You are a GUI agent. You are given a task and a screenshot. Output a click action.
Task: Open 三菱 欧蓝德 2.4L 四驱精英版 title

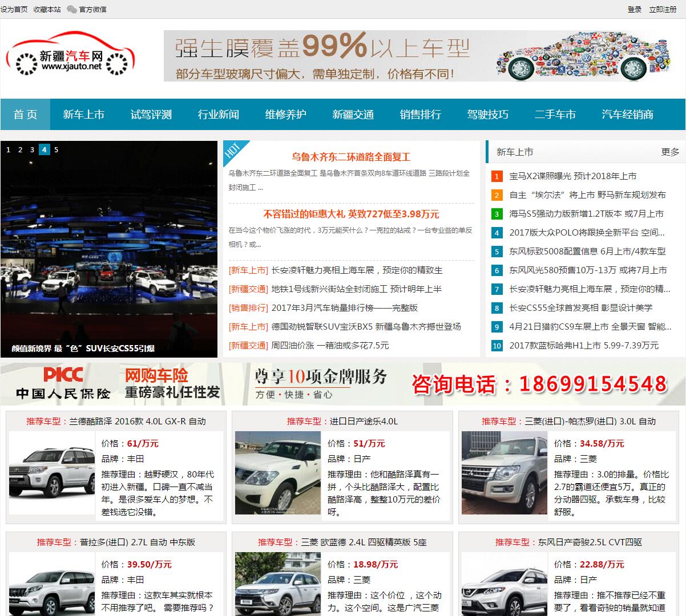[x=364, y=542]
